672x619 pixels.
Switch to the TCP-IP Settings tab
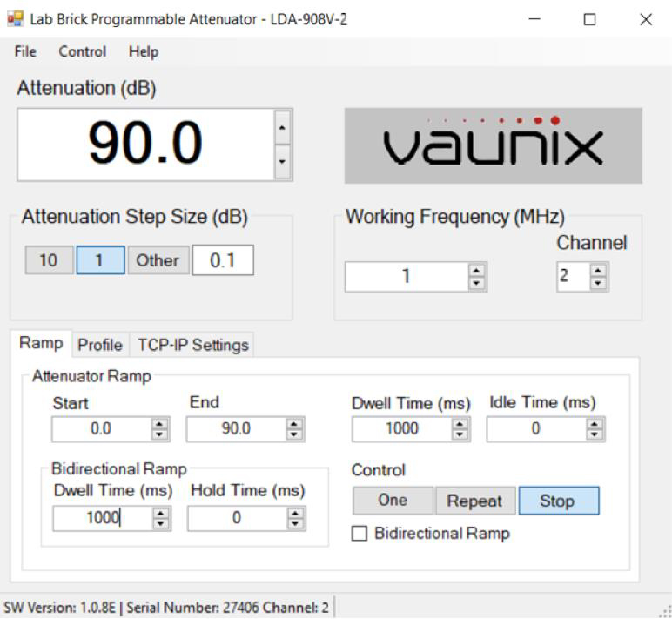[x=193, y=345]
